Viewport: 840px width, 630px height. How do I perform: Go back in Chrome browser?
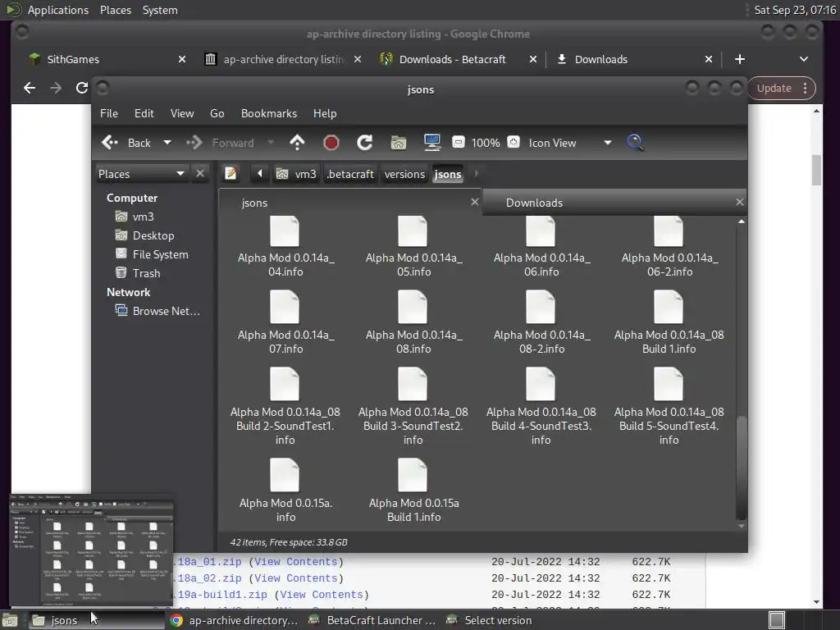(x=30, y=88)
